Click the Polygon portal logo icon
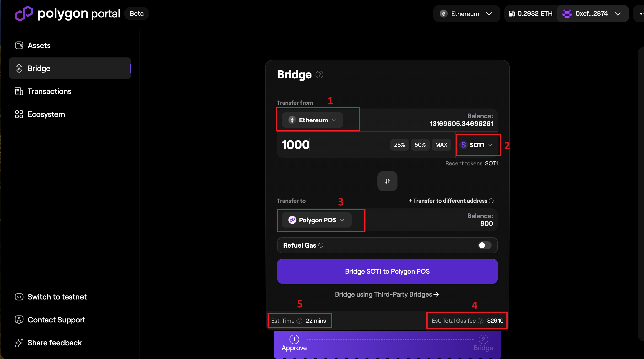Viewport: 644px width, 359px height. pos(24,14)
